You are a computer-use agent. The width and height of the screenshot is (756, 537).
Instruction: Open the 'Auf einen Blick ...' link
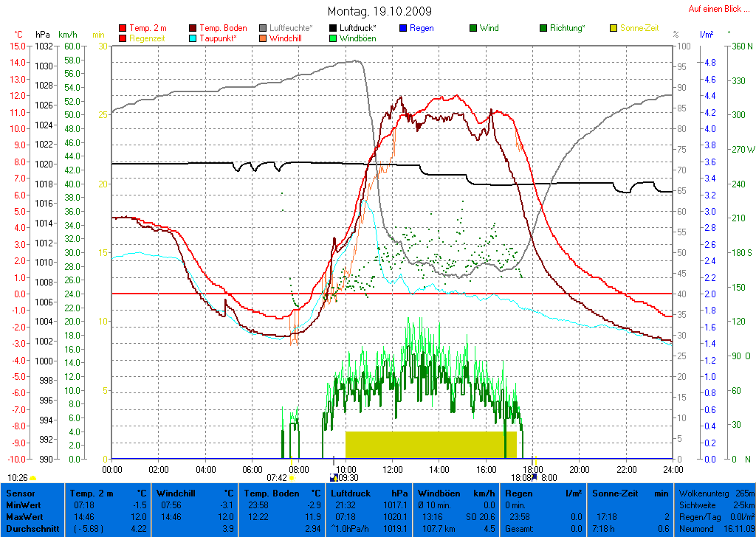716,9
